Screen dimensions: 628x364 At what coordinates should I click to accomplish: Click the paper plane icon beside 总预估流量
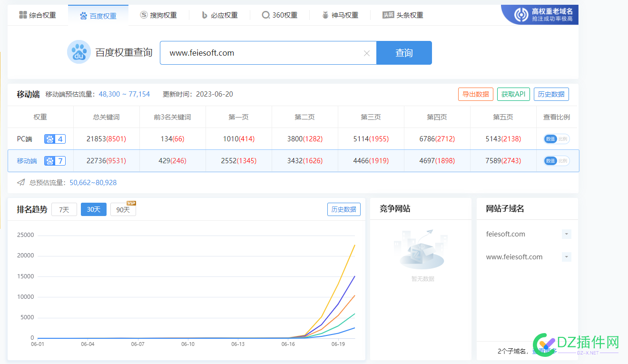(21, 182)
